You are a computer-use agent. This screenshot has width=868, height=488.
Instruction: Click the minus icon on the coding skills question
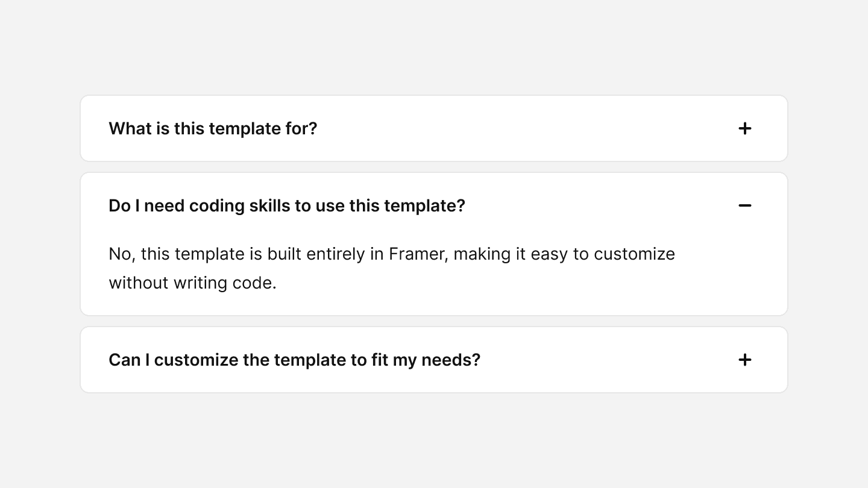pyautogui.click(x=746, y=205)
